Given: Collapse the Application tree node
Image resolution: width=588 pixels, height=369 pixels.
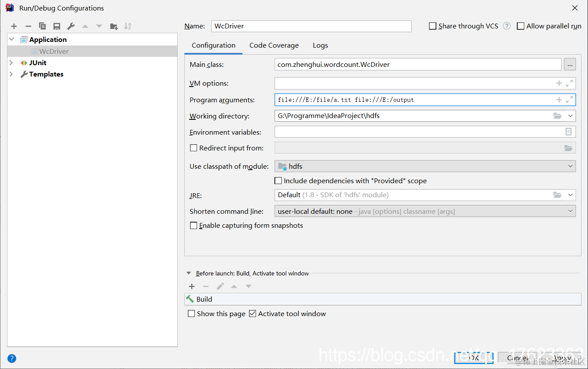Looking at the screenshot, I should (x=12, y=39).
